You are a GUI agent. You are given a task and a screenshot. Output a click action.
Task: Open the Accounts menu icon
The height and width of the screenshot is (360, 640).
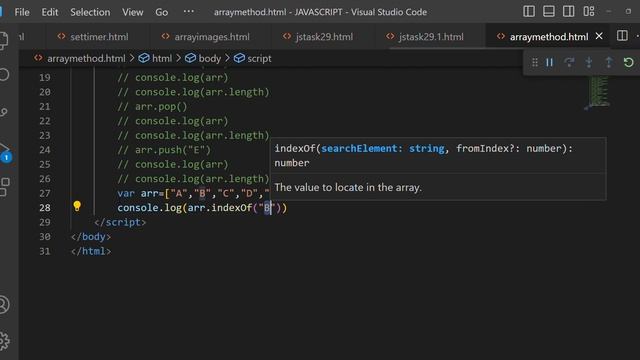4,304
